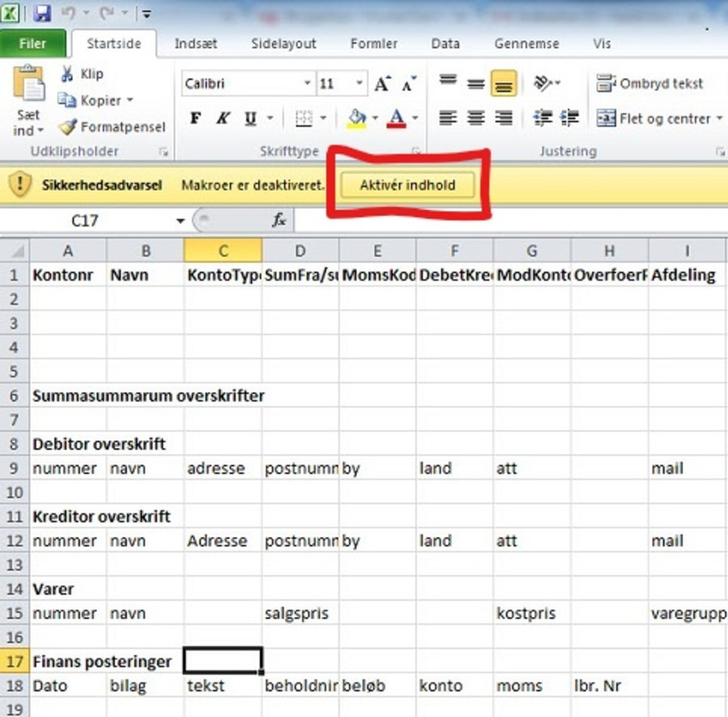
Task: Open the fill color paint bucket icon
Action: [x=357, y=118]
